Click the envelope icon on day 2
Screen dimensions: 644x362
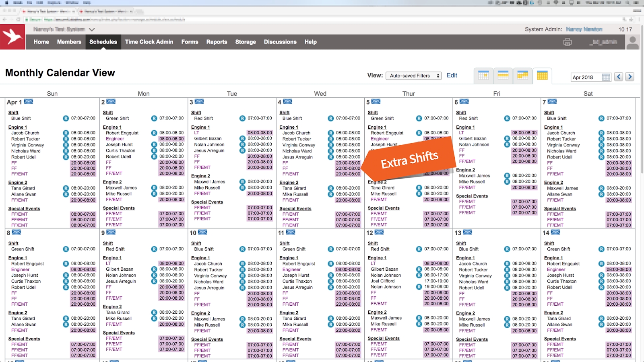(x=111, y=102)
